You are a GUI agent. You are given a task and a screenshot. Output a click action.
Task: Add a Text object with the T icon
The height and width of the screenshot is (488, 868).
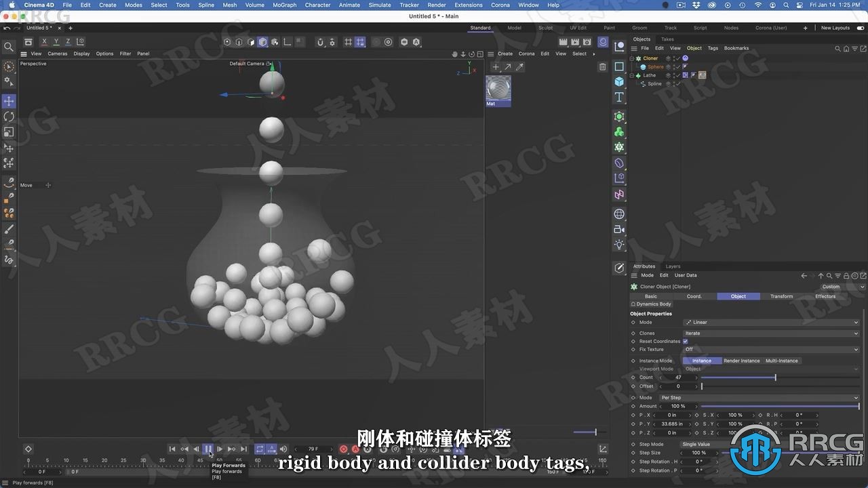click(x=619, y=98)
